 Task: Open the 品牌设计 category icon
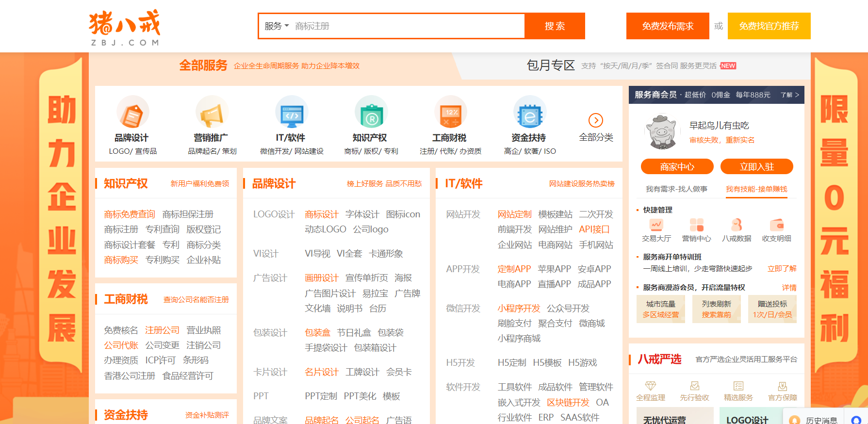(x=132, y=113)
